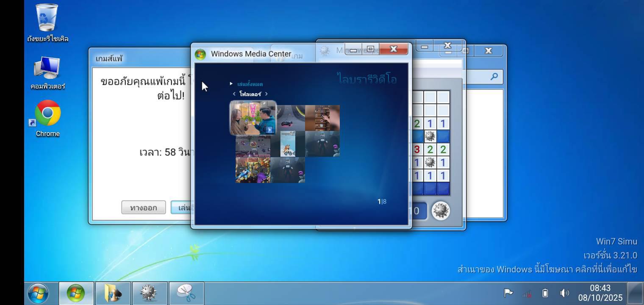
Task: Open the คอมพิวเตอร์ desktop icon
Action: coord(47,73)
